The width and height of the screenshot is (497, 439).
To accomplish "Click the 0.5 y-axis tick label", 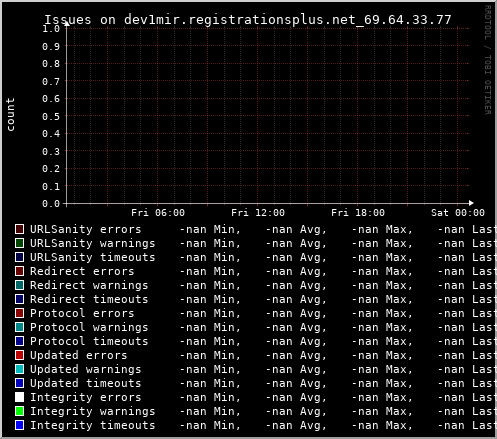I will coord(51,116).
